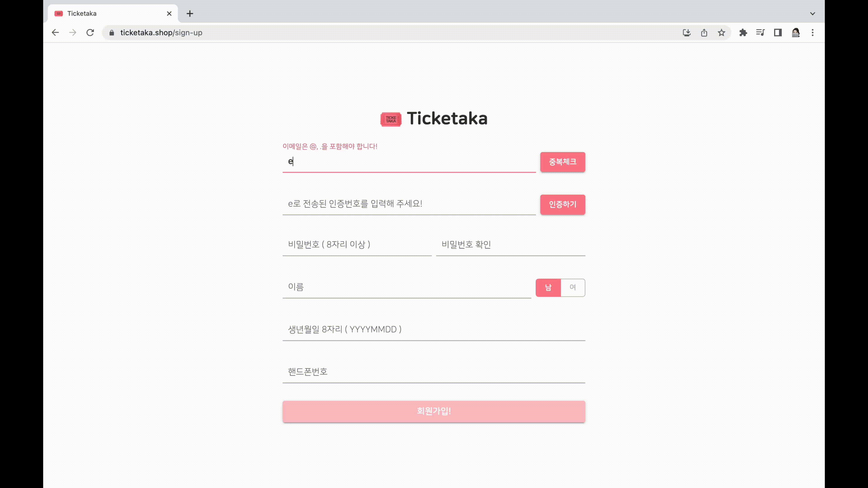The image size is (868, 488).
Task: Click the 핸드폰번호 input field
Action: click(434, 371)
